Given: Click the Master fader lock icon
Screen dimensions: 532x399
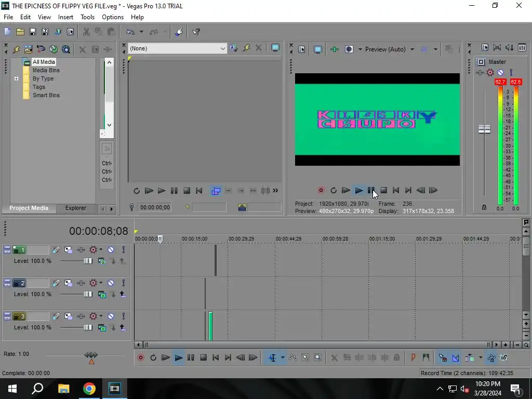Looking at the screenshot, I should (484, 207).
